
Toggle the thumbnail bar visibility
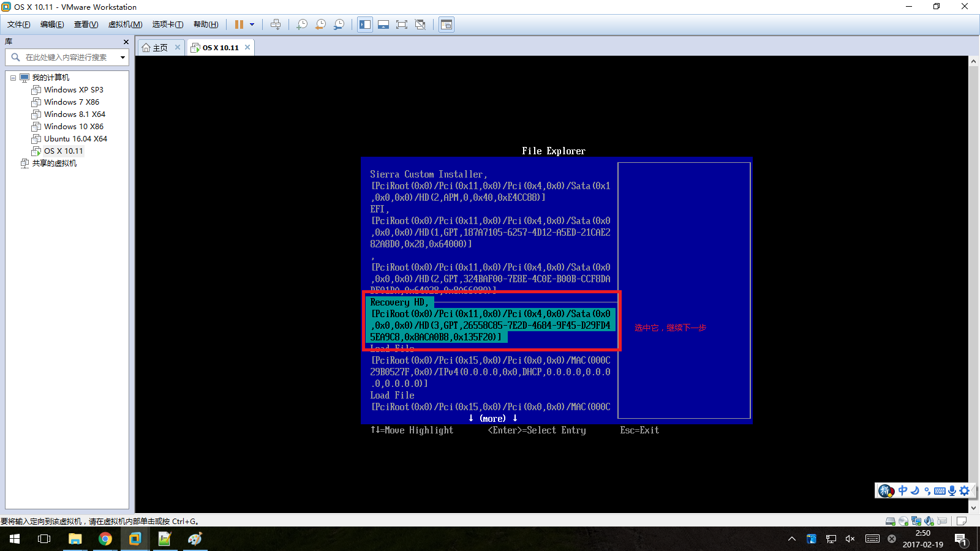point(383,24)
